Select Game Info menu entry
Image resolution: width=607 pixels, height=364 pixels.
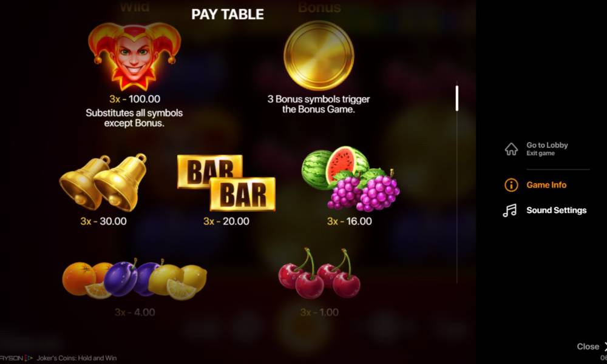click(x=546, y=185)
